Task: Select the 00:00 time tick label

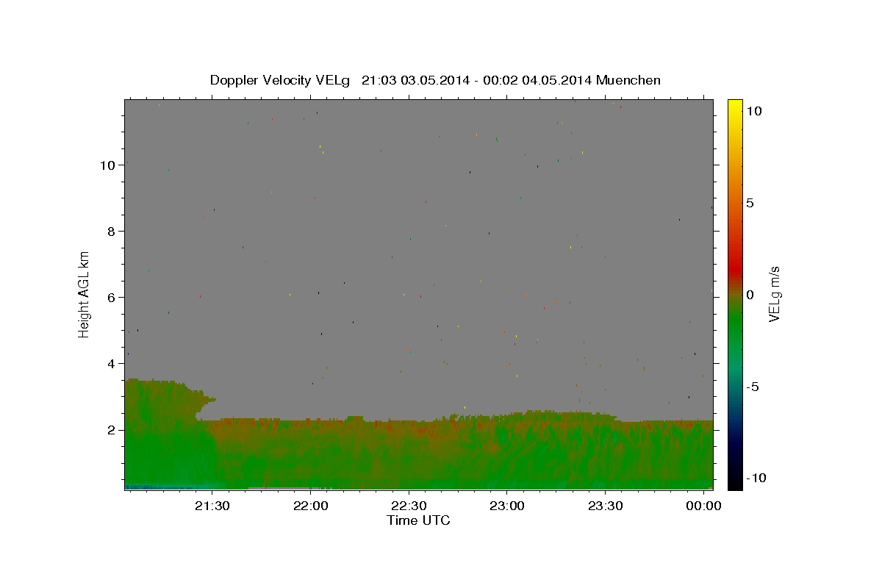Action: (x=703, y=506)
